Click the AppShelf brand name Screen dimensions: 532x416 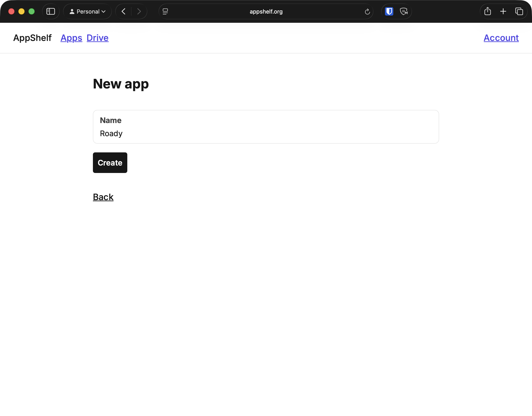click(x=32, y=38)
